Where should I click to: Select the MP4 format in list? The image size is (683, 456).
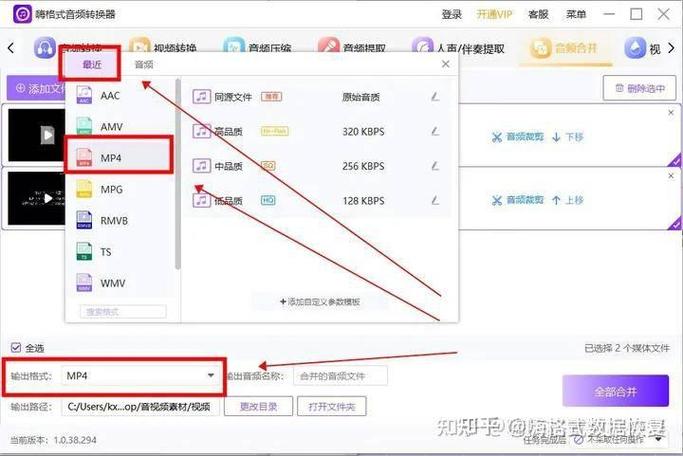118,157
